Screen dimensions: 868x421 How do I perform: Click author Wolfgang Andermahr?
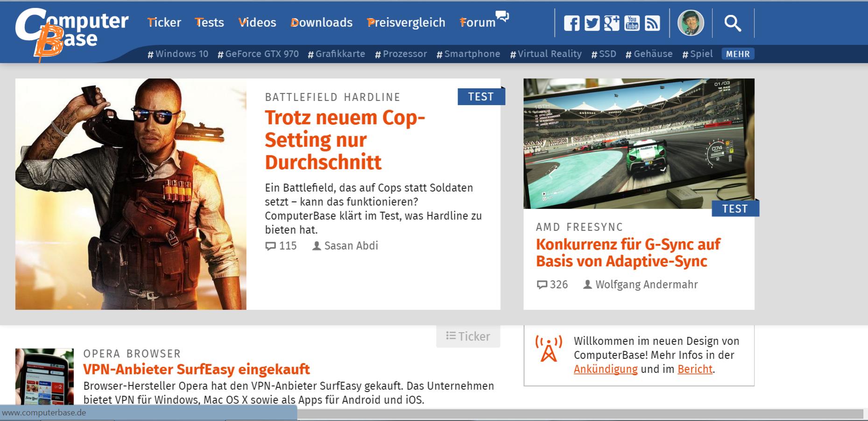[x=641, y=285]
